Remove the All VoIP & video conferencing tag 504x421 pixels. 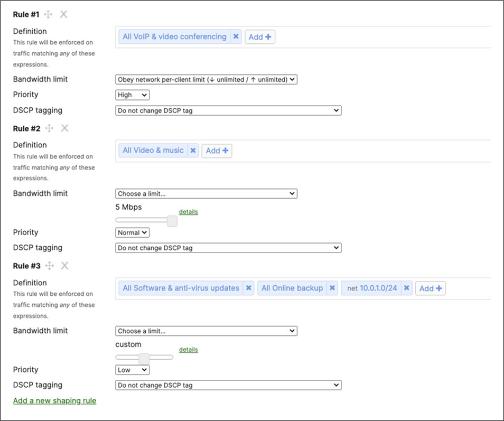(x=236, y=36)
